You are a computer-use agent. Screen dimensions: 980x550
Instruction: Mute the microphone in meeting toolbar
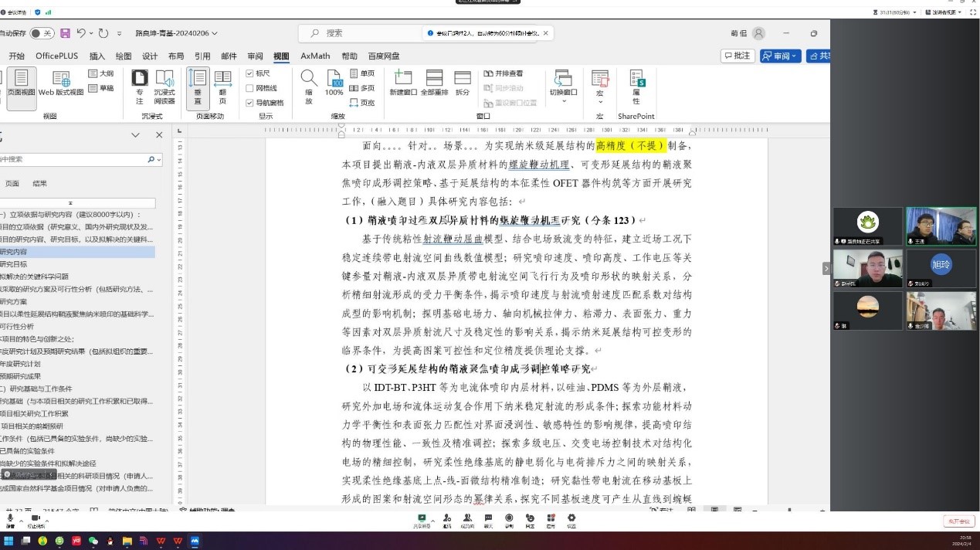(11, 521)
